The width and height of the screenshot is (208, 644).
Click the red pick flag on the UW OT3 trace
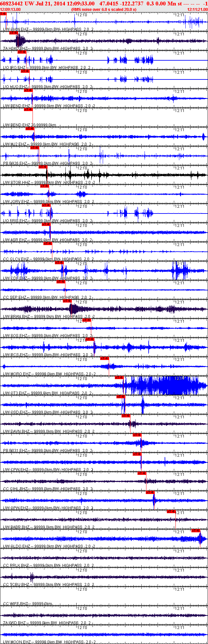click(119, 378)
